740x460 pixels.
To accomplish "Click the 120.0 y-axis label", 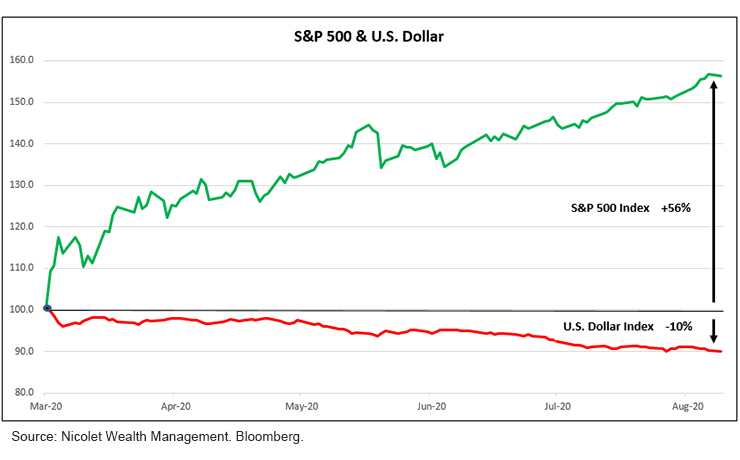I will tap(22, 227).
